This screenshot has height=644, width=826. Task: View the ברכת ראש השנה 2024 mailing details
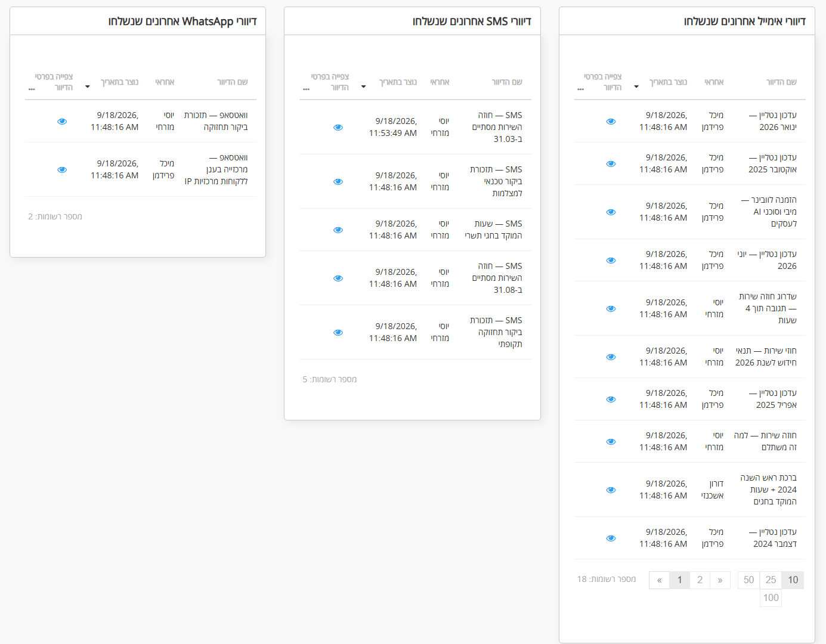pos(611,490)
